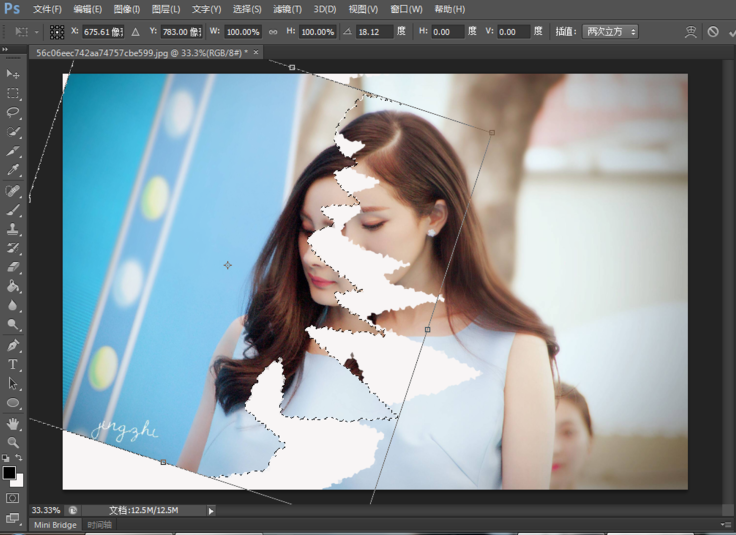736x535 pixels.
Task: Click the foreground color swatch
Action: pyautogui.click(x=9, y=472)
